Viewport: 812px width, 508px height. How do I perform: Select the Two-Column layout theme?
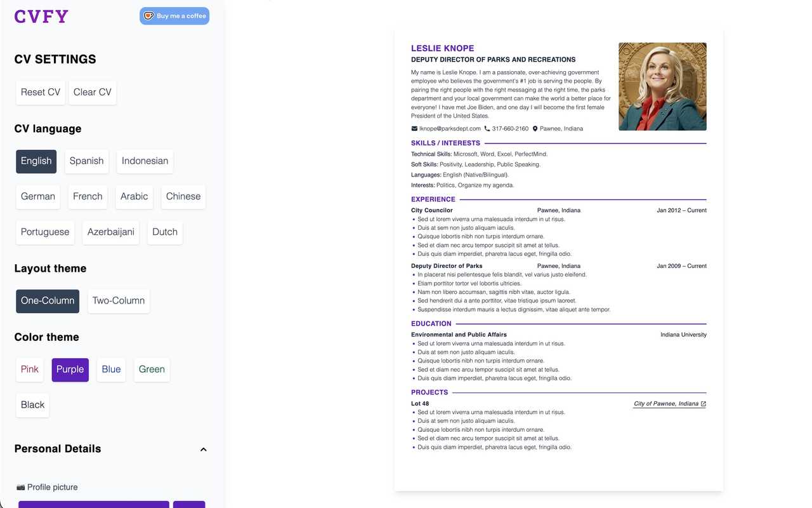[x=119, y=301]
